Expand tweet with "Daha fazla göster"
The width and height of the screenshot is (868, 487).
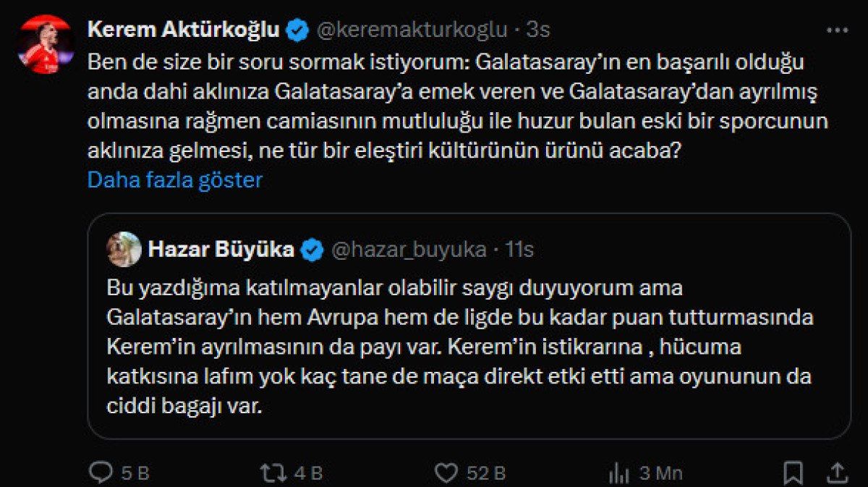coord(174,179)
